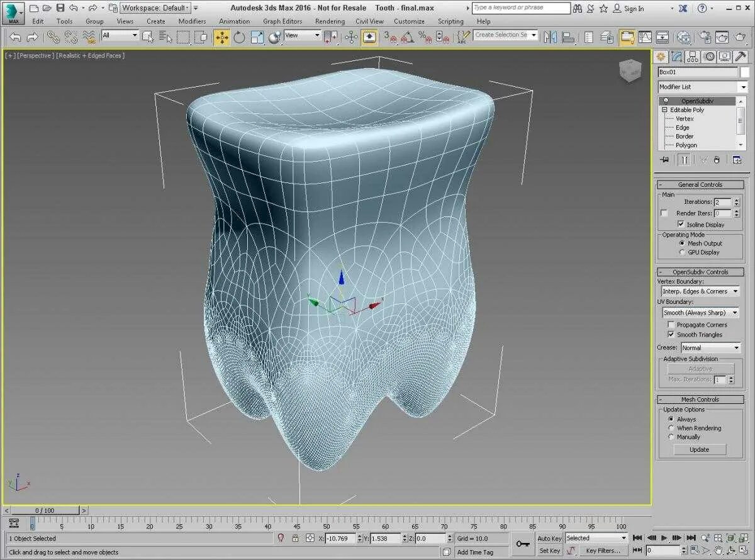Open the Key Filters dialog button
This screenshot has height=560, width=755.
click(603, 551)
